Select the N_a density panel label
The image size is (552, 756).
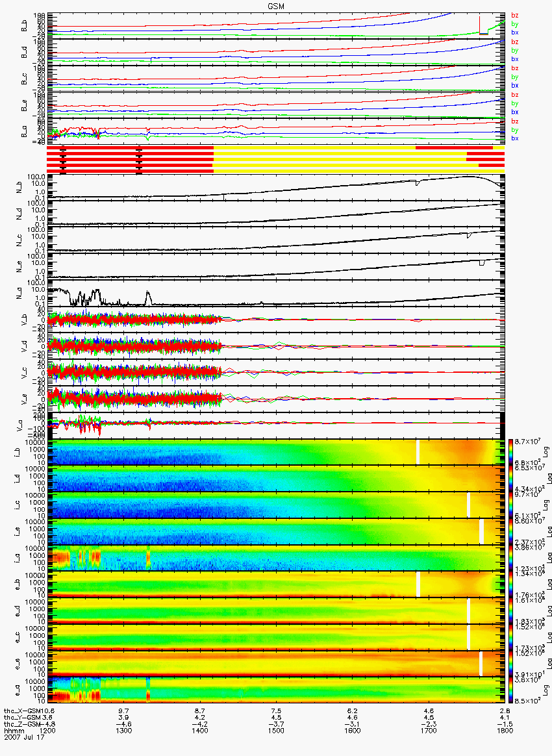pos(19,293)
